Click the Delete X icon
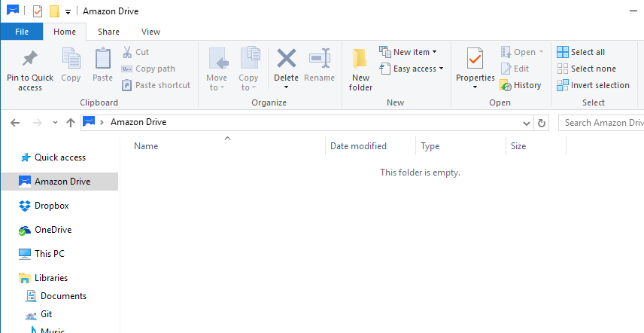 (x=287, y=58)
